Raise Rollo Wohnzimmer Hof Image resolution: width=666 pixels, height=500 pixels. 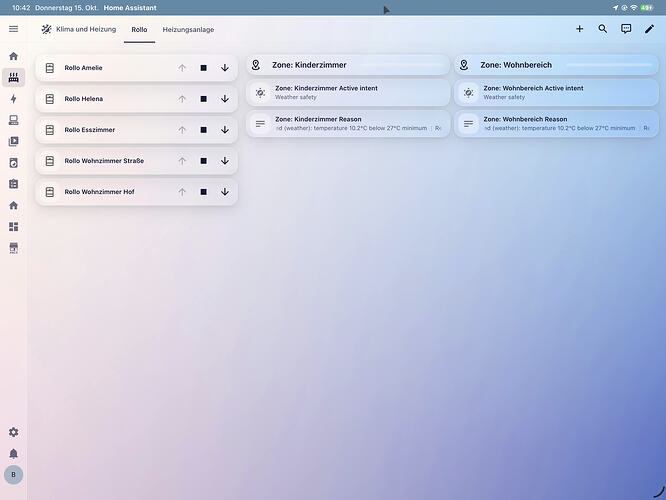182,192
